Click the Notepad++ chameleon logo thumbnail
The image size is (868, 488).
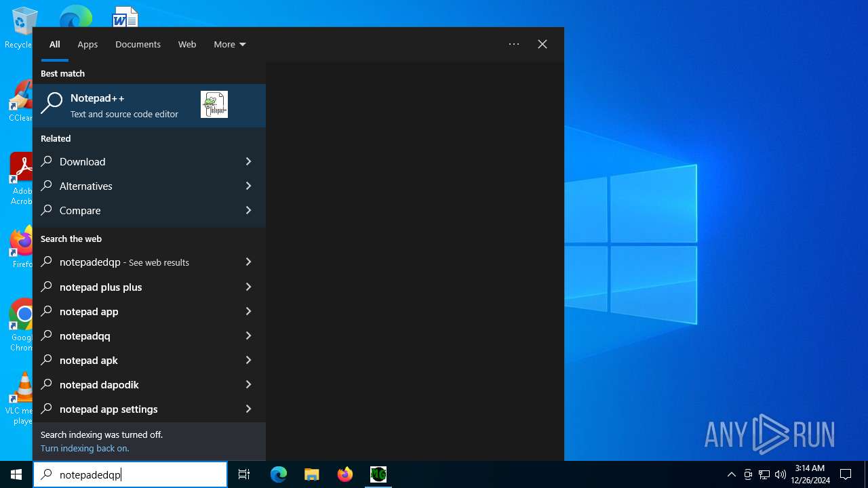click(x=214, y=104)
